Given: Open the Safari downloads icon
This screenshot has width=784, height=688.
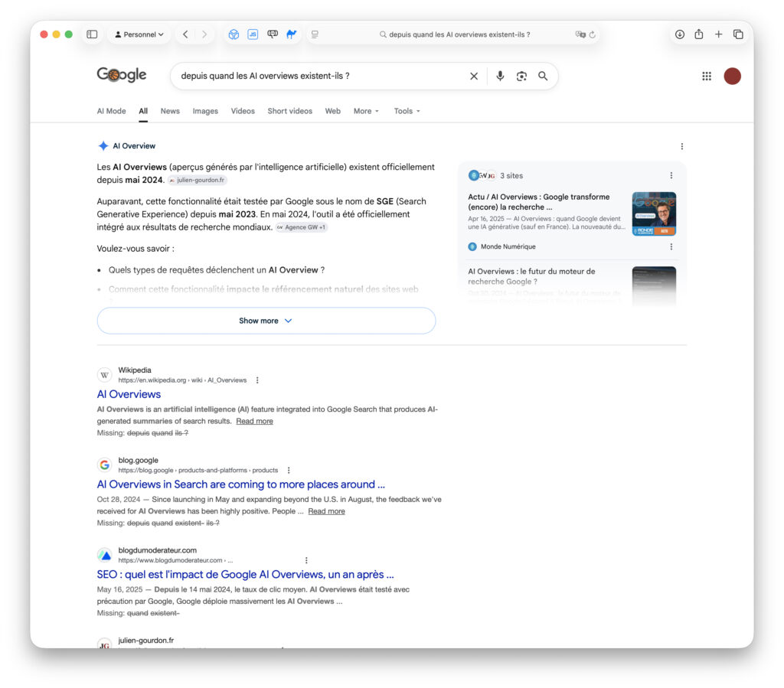Looking at the screenshot, I should coord(680,34).
